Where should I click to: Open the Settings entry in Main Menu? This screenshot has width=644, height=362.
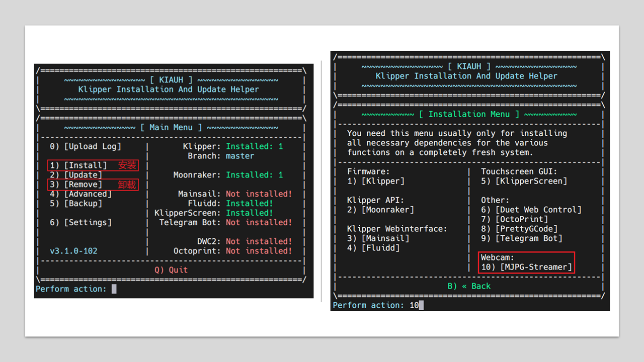(x=81, y=222)
